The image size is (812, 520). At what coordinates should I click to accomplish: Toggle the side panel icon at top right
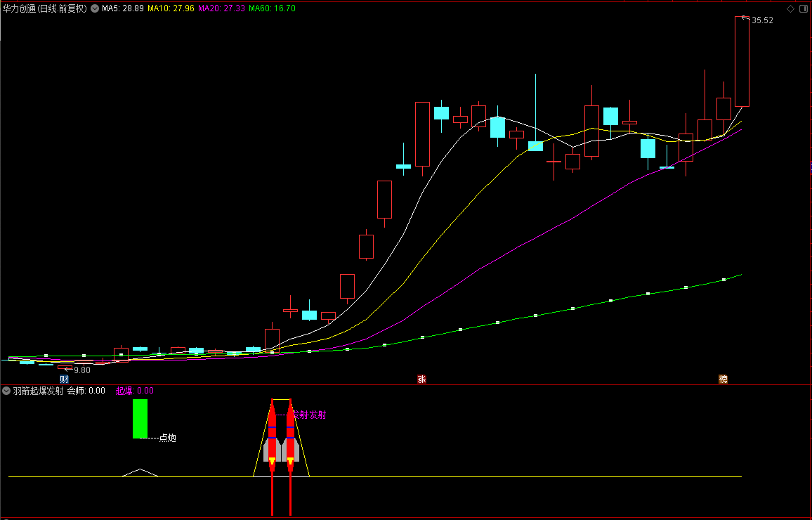point(804,8)
